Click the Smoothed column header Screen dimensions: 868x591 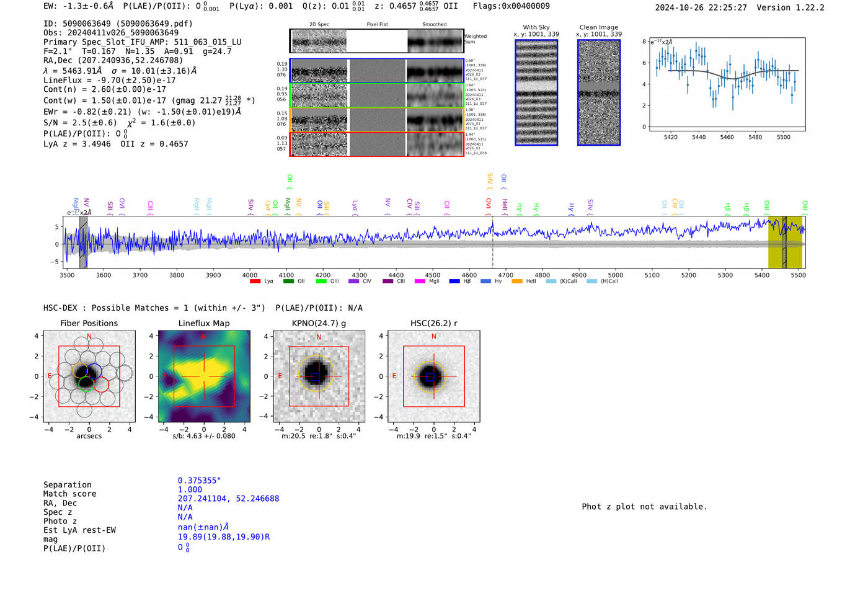click(x=435, y=25)
